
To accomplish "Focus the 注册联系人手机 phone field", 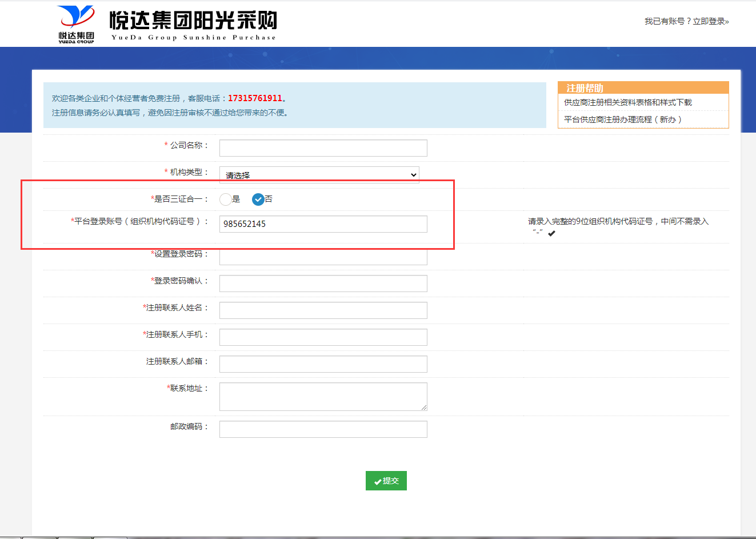I will [323, 337].
